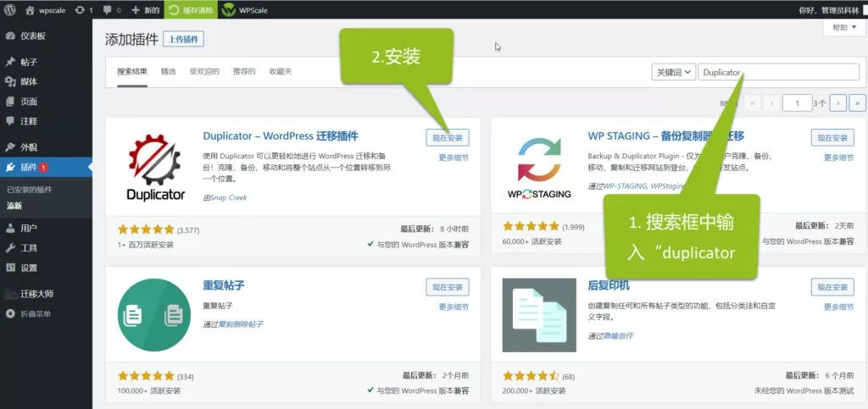Open the 帮助 help dropdown
The image size is (868, 409).
843,28
